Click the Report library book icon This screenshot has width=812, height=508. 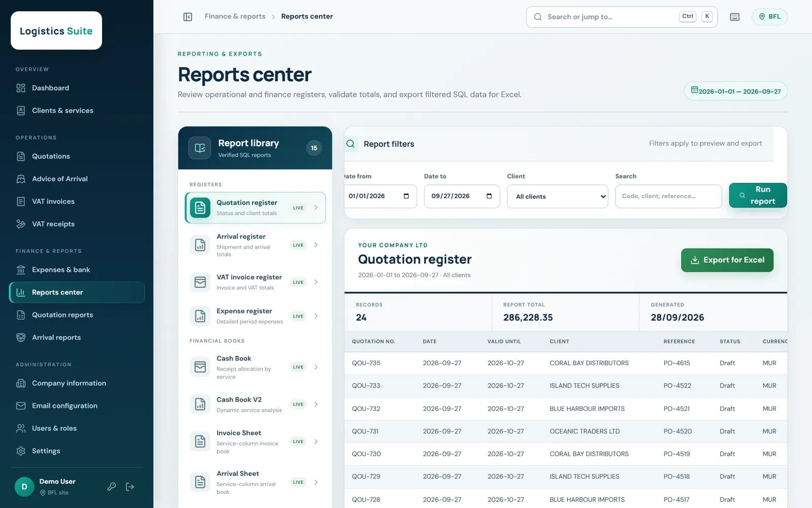(199, 148)
